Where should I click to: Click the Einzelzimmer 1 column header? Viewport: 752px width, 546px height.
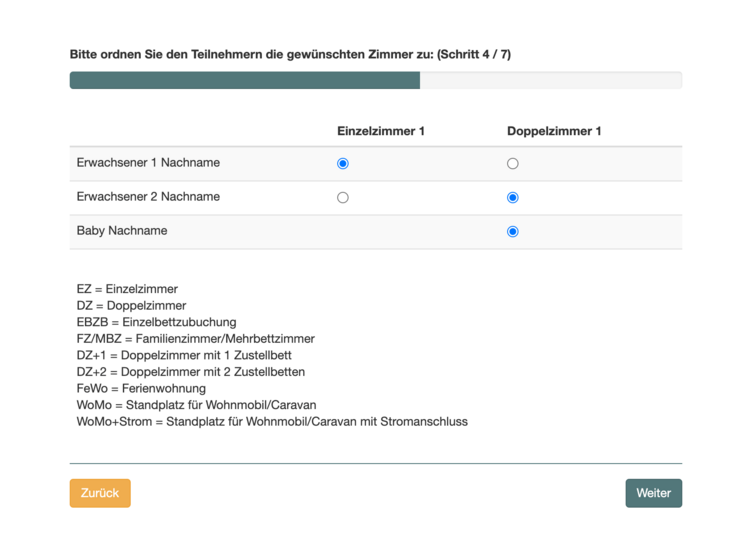coord(381,131)
